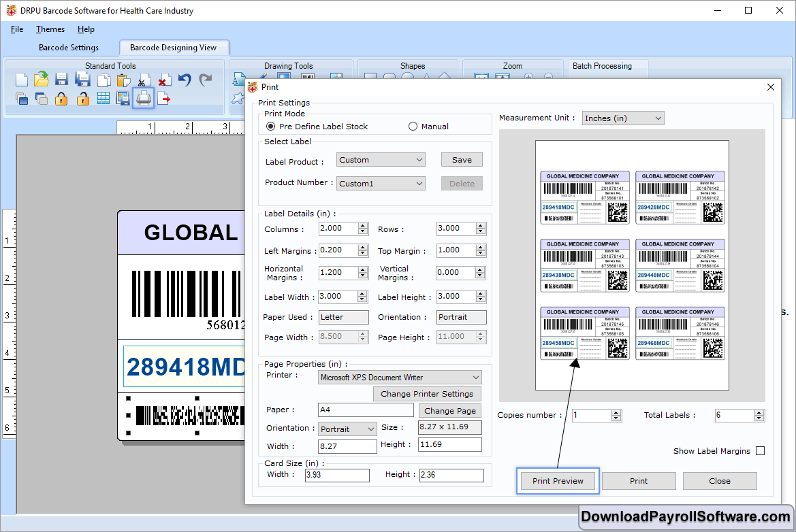Image resolution: width=796 pixels, height=532 pixels.
Task: Click the Copies number stepper arrows
Action: coord(616,416)
